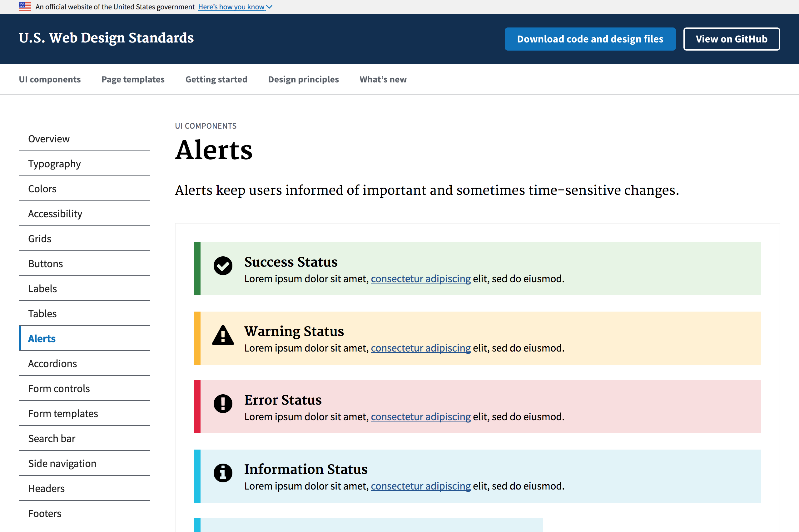Click the Download code and design files button
799x532 pixels.
coord(590,39)
